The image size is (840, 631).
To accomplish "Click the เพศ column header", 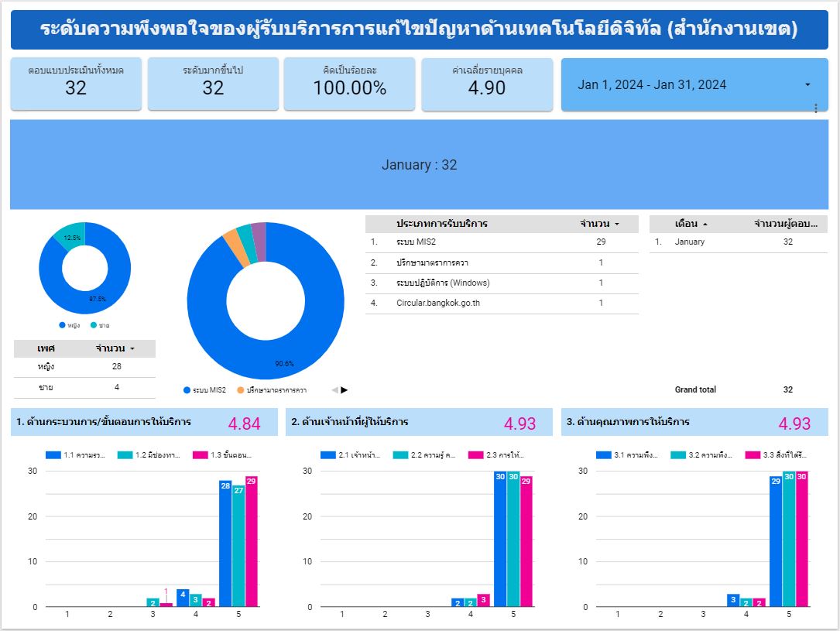I will [46, 349].
